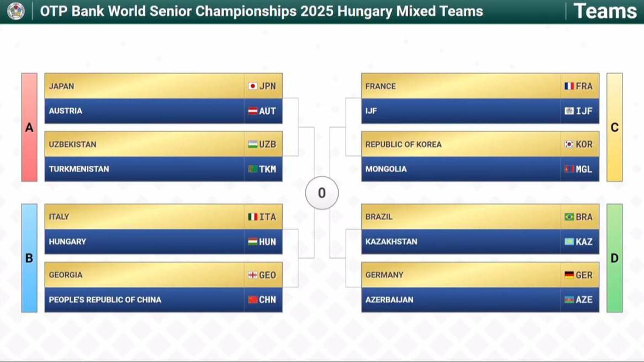Click the Brazil flag icon
This screenshot has height=362, width=644.
coord(569,217)
